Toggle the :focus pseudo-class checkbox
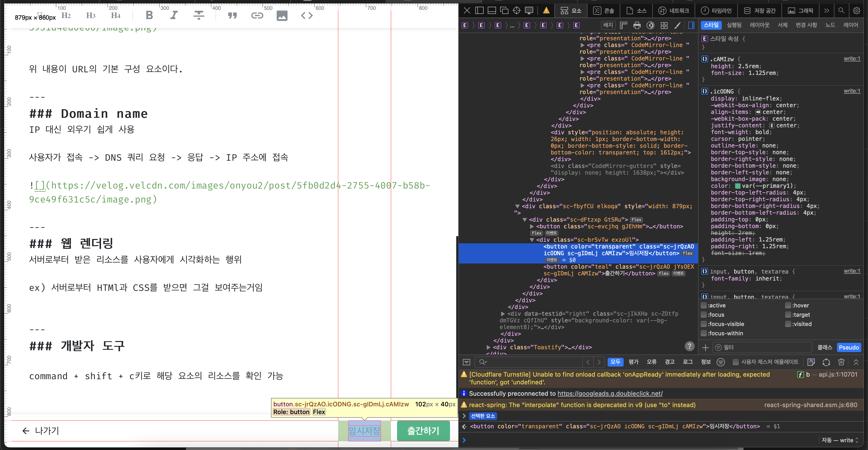Image resolution: width=868 pixels, height=450 pixels. [x=703, y=315]
